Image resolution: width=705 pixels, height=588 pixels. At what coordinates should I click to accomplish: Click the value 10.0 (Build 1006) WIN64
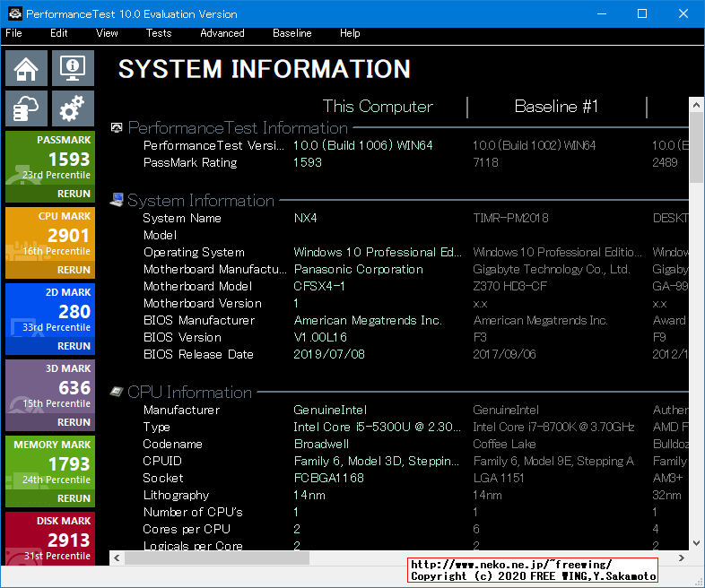point(363,145)
